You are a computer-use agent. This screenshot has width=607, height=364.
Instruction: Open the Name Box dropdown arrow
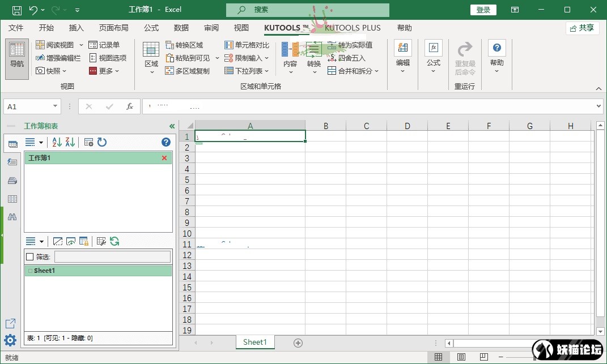point(56,106)
